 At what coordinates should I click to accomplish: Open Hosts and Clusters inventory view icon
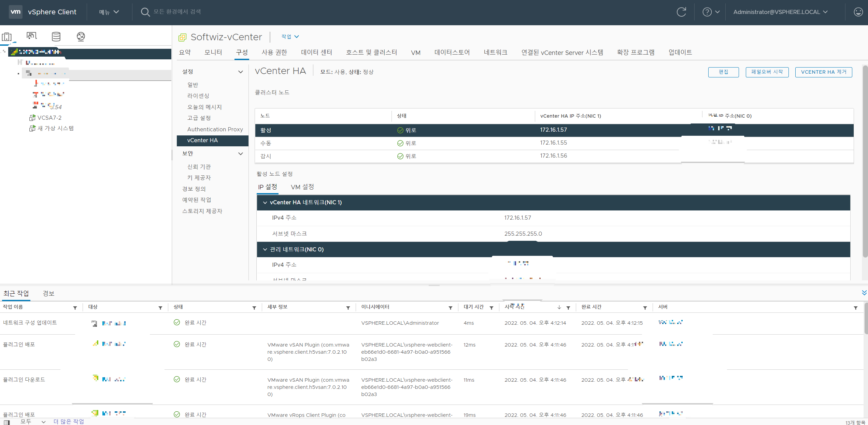click(7, 36)
